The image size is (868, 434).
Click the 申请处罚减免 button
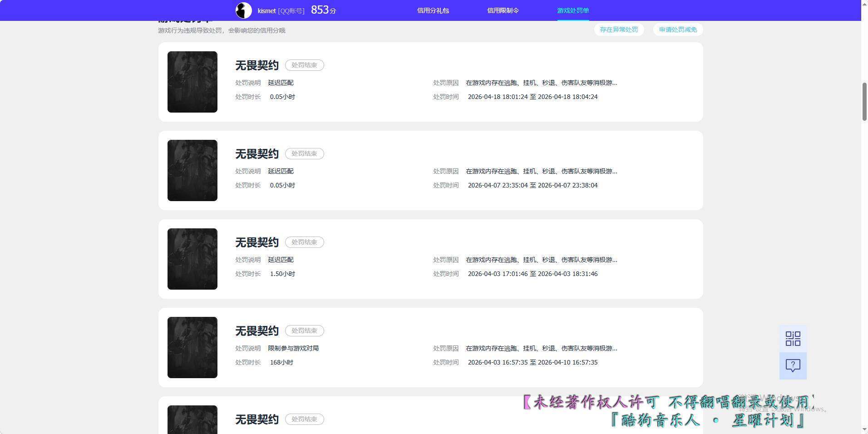point(677,29)
